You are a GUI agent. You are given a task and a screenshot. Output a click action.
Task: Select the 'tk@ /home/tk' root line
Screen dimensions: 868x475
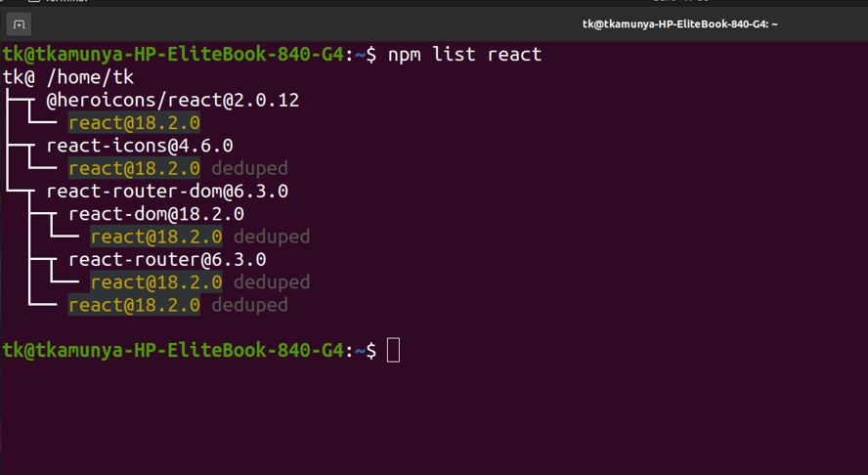(68, 77)
